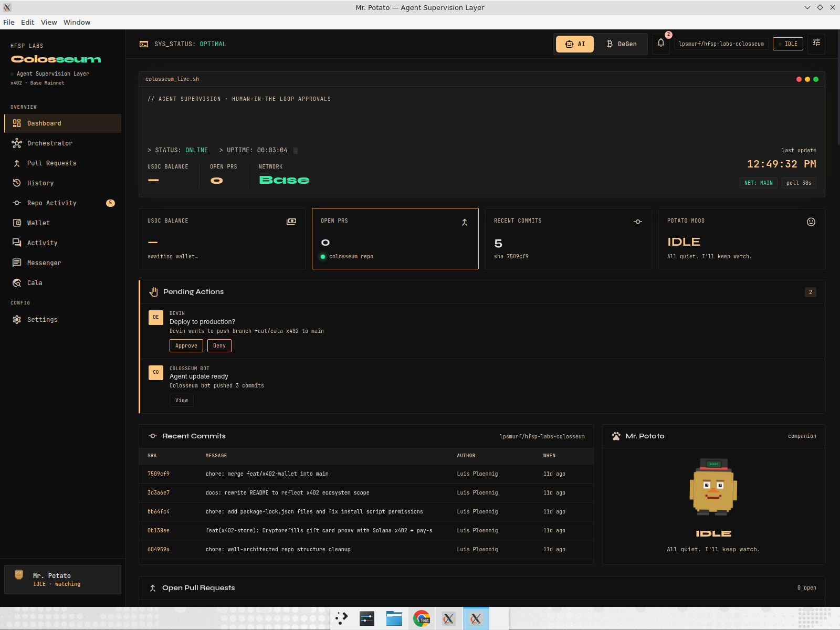This screenshot has width=840, height=630.
Task: Open commit 7509cf9
Action: [x=159, y=474]
